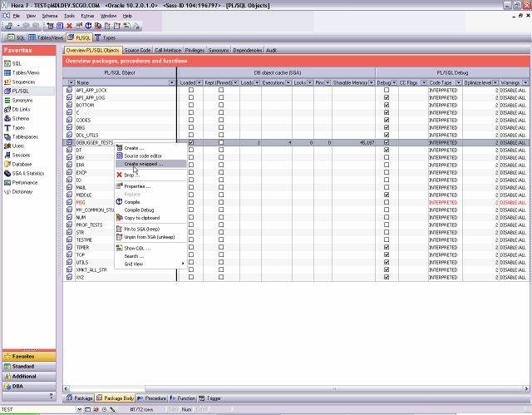Uncheck Debug checkbox on the DEBUGGER_TESTS row

tap(387, 142)
